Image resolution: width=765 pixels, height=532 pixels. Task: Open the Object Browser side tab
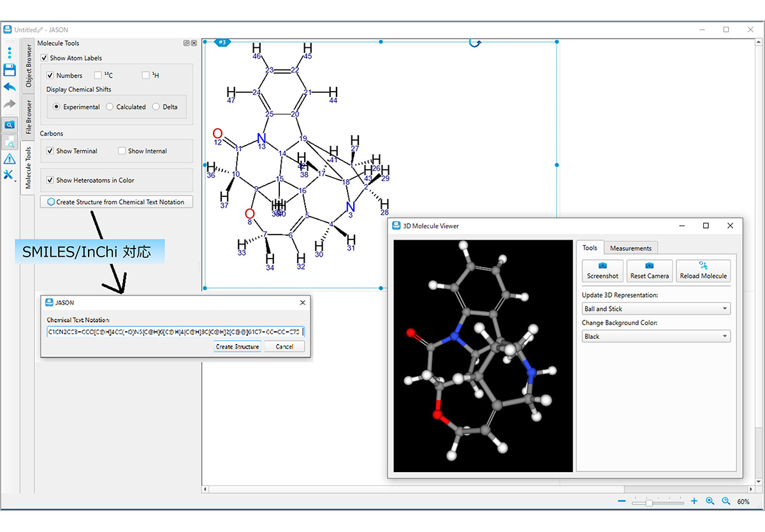[28, 66]
